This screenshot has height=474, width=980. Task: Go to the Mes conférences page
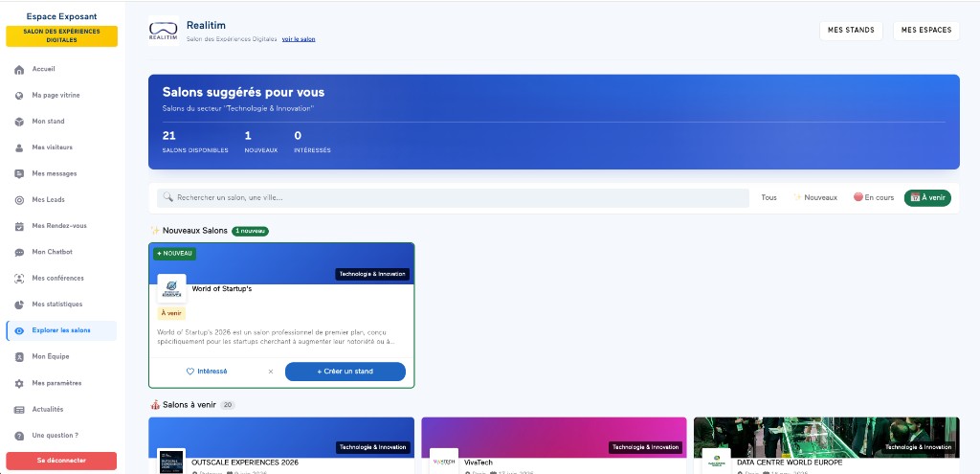coord(61,279)
